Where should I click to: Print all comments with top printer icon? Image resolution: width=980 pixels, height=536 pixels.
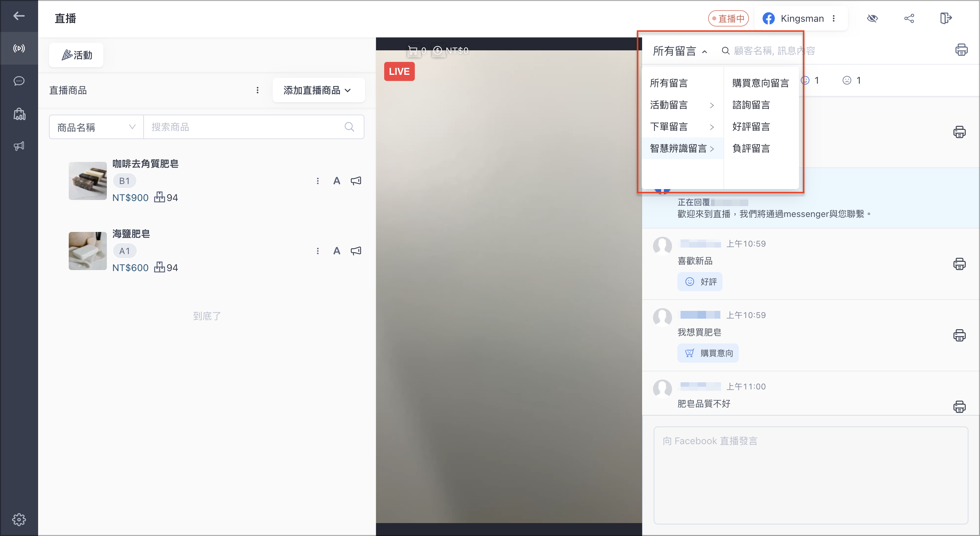[x=961, y=50]
